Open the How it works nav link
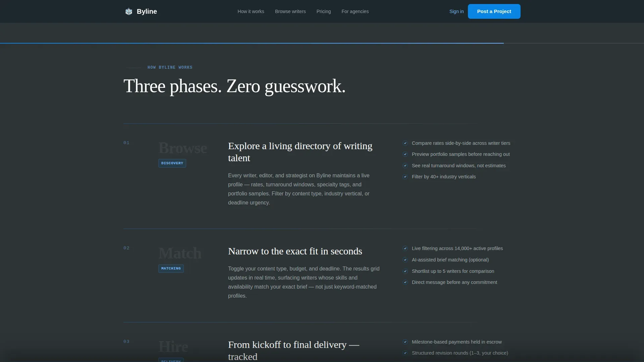This screenshot has height=362, width=644. 251,11
